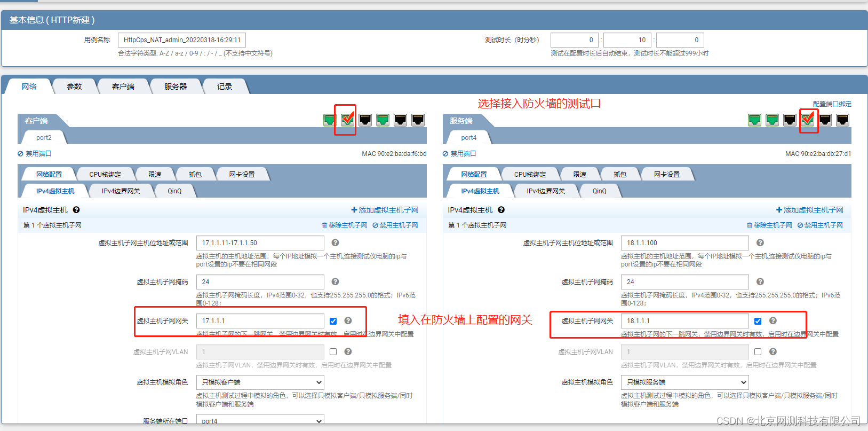Viewport: 868px width, 431px height.
Task: Select the first port icon in 服务端 panel
Action: [754, 120]
